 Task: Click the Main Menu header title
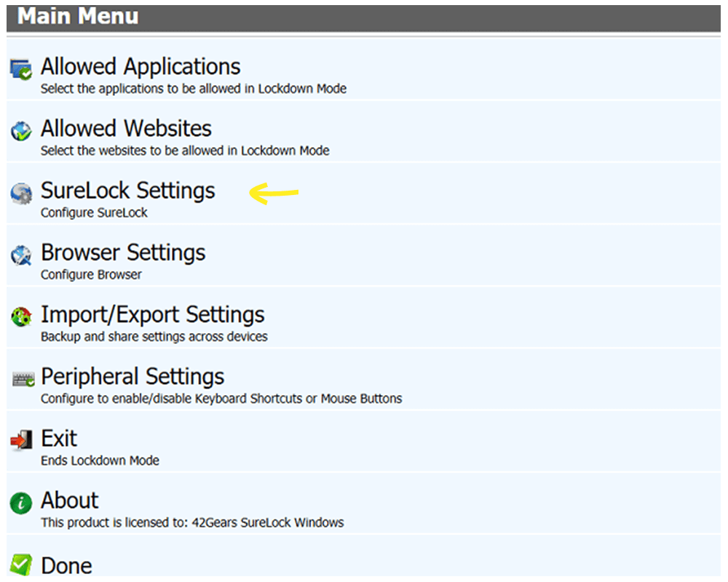tap(78, 16)
